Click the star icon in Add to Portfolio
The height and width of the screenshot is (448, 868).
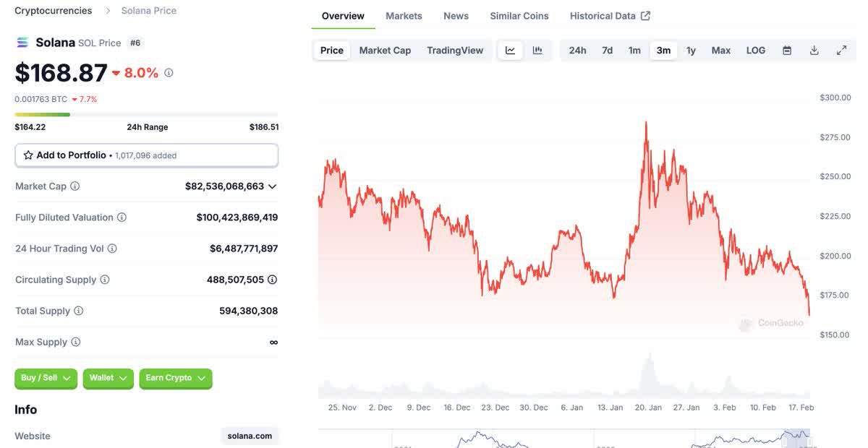[x=28, y=155]
